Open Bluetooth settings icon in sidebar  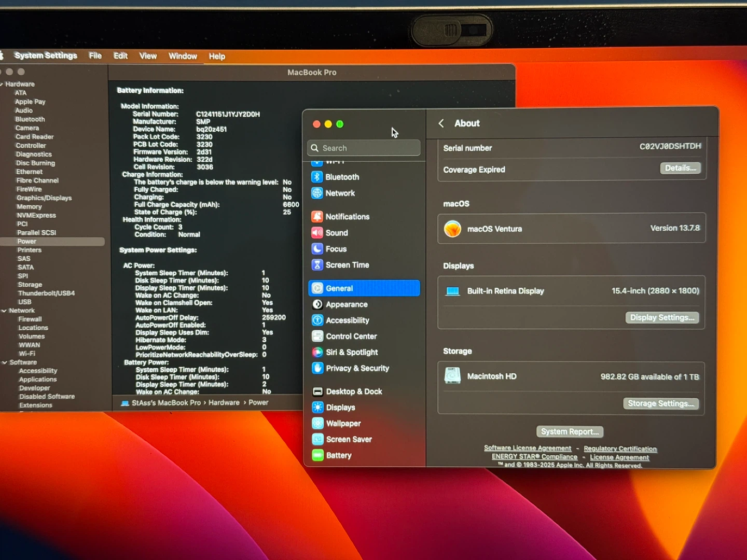(317, 177)
